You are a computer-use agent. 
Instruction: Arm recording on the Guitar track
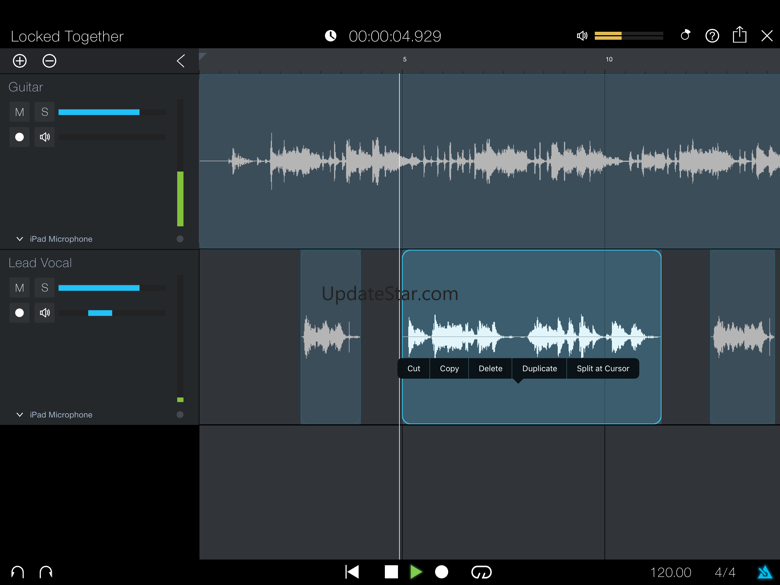point(19,137)
